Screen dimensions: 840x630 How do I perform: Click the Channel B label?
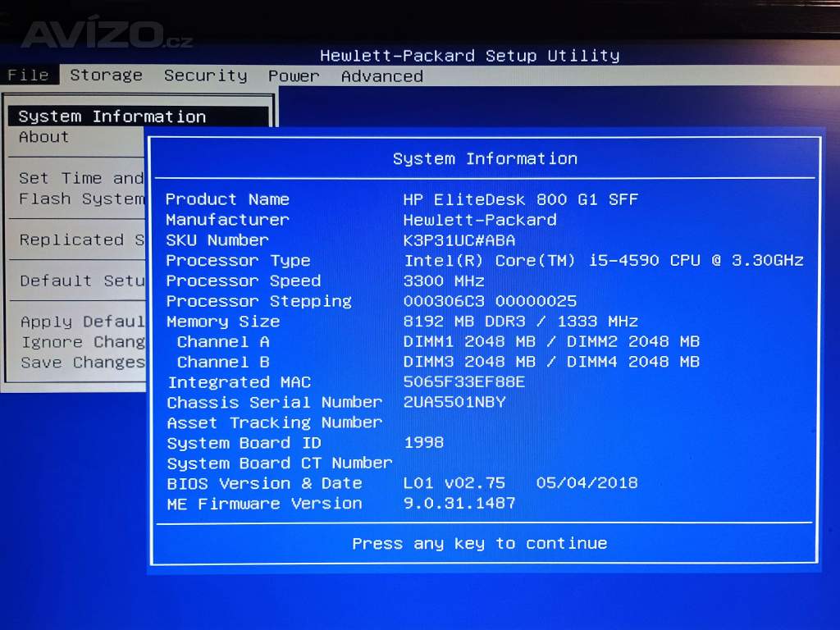pos(223,362)
